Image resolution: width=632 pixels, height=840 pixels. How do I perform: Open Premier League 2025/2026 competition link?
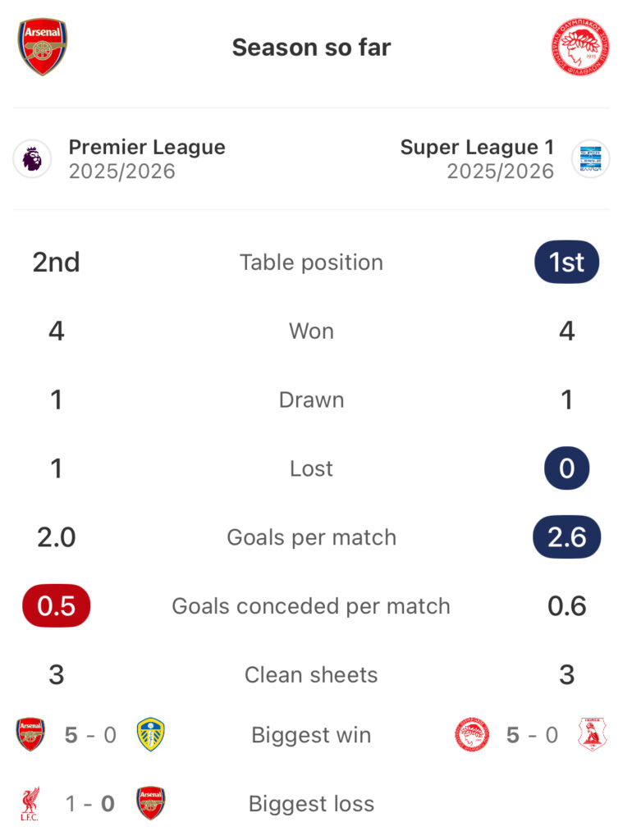(146, 158)
